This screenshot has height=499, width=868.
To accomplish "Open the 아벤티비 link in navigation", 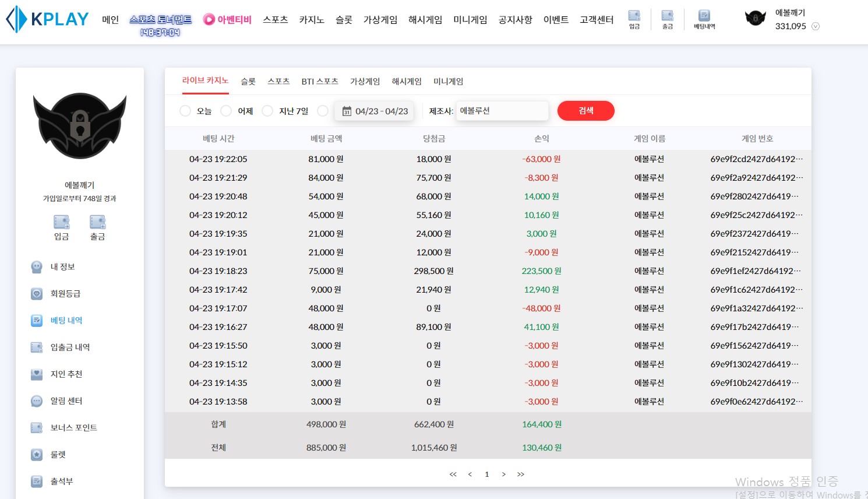I will (228, 20).
